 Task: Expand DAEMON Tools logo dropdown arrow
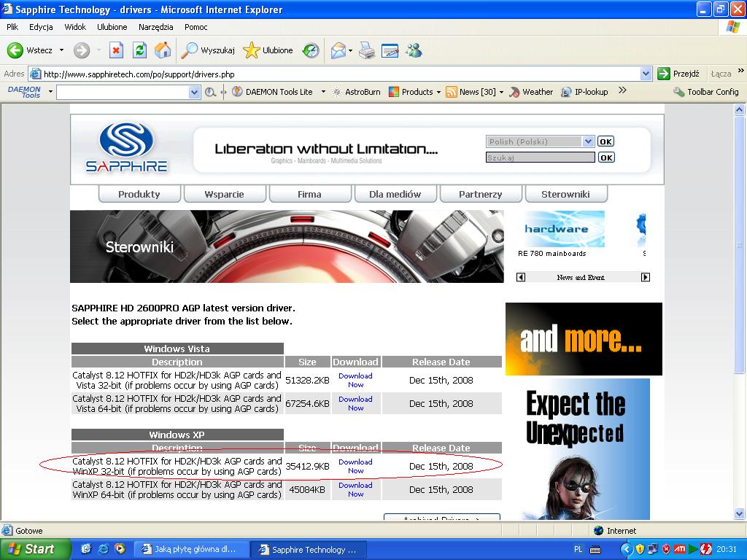pyautogui.click(x=50, y=91)
